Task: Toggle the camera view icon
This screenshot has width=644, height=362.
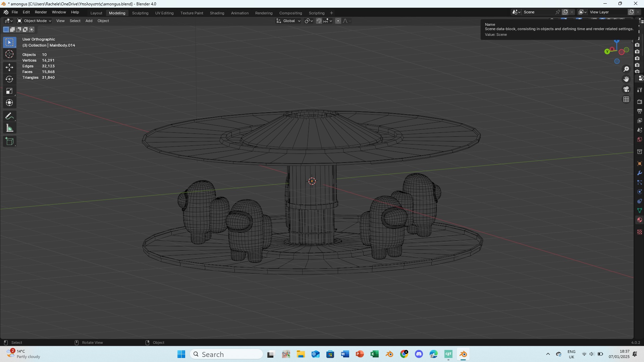Action: (626, 89)
